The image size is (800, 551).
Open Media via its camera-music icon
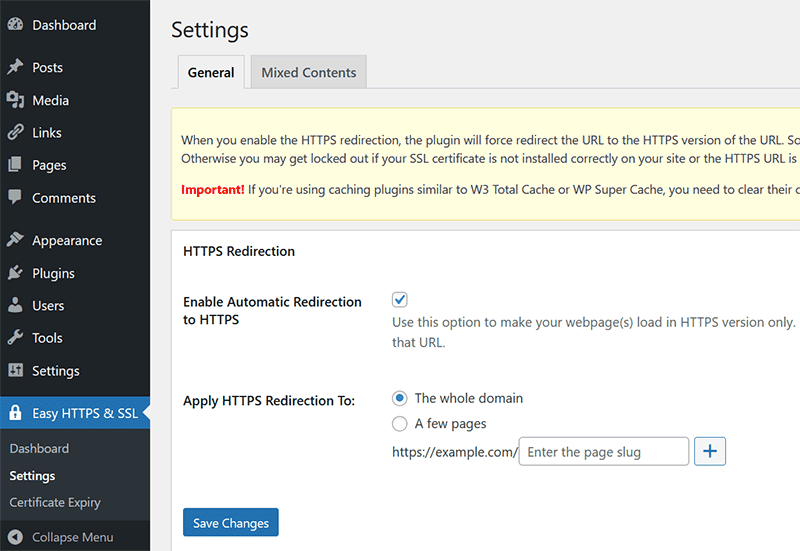(x=15, y=100)
